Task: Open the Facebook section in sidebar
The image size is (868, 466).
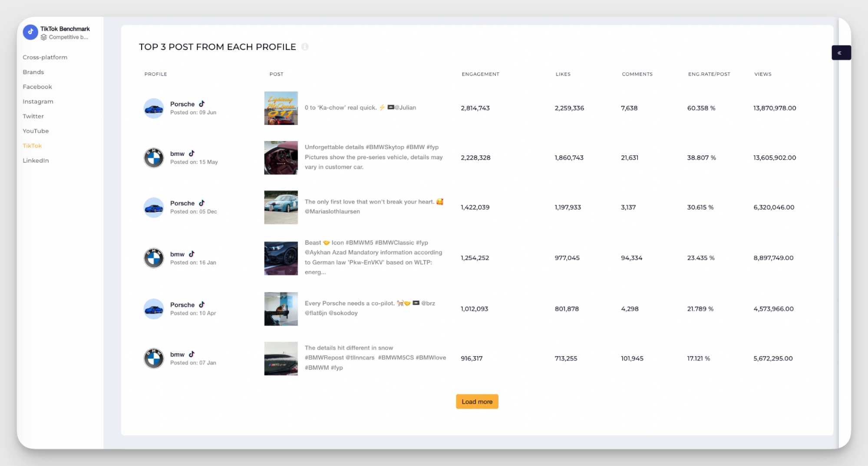Action: click(x=37, y=87)
